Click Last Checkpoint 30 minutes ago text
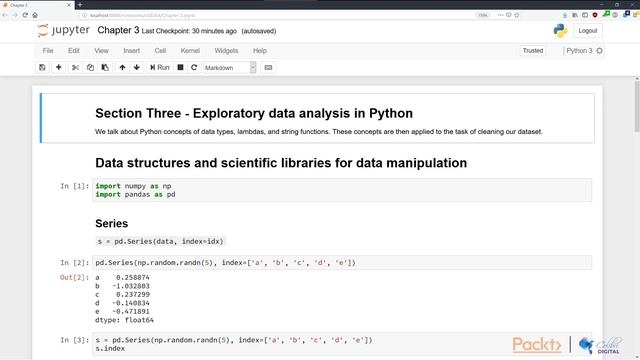Screen dimensions: 640x360 189,31
